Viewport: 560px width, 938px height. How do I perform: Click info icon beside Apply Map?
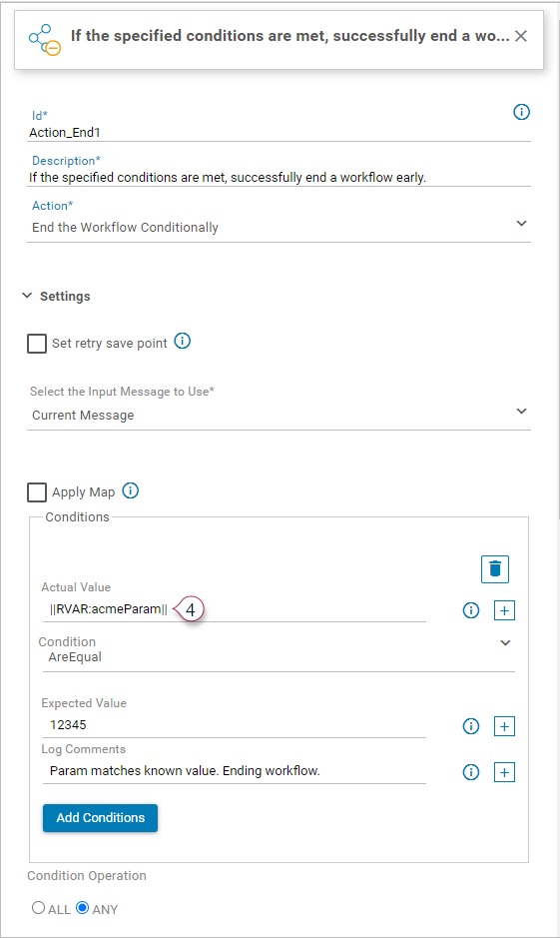pos(131,490)
